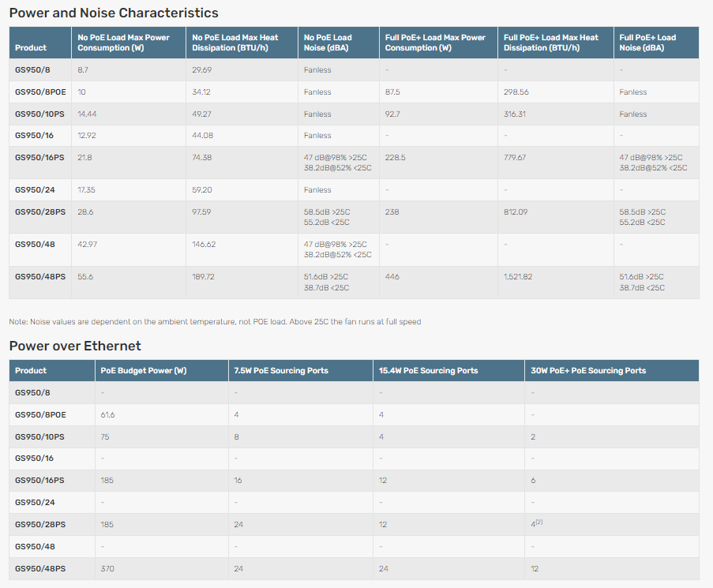This screenshot has height=588, width=713.
Task: Select GS950/8POE in the power and noise table
Action: (x=40, y=92)
